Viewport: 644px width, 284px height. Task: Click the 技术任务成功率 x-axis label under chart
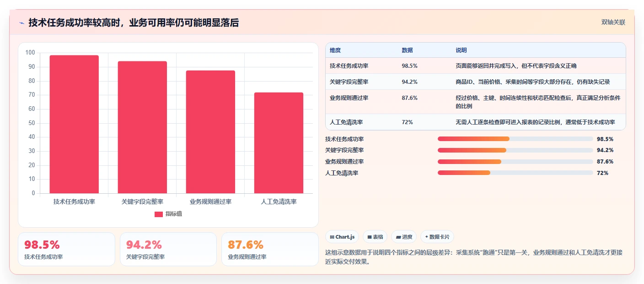[x=74, y=202]
